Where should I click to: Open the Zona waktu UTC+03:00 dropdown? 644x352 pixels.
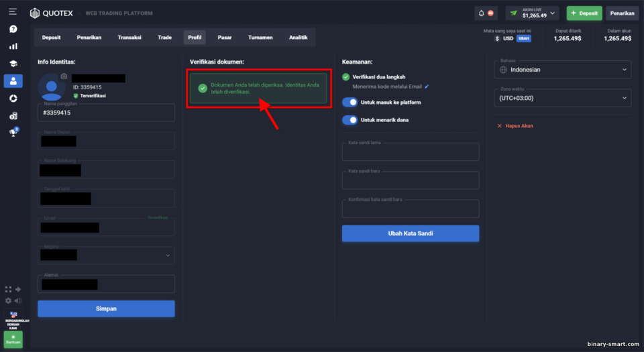pos(563,98)
